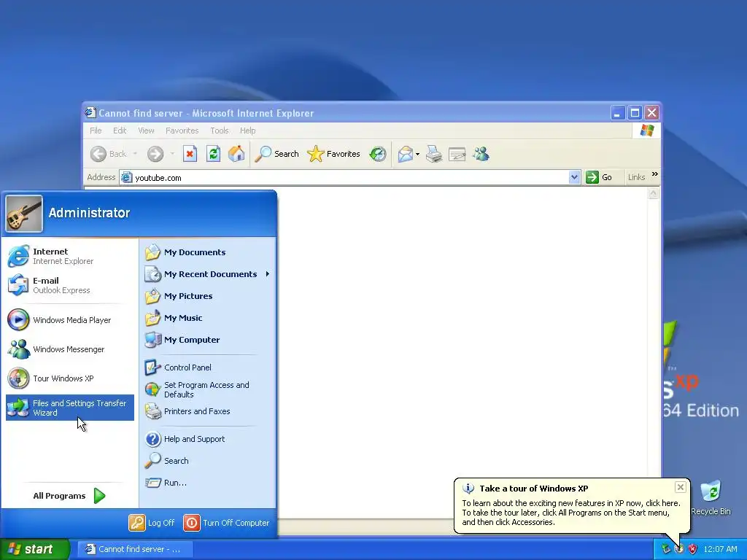Screen dimensions: 747x560
Task: Open the Forward history dropdown arrow
Action: [172, 154]
